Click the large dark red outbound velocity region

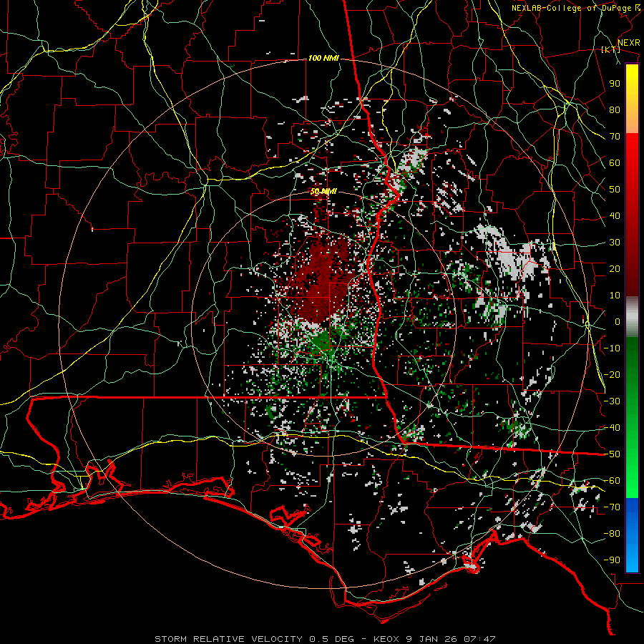[323, 279]
